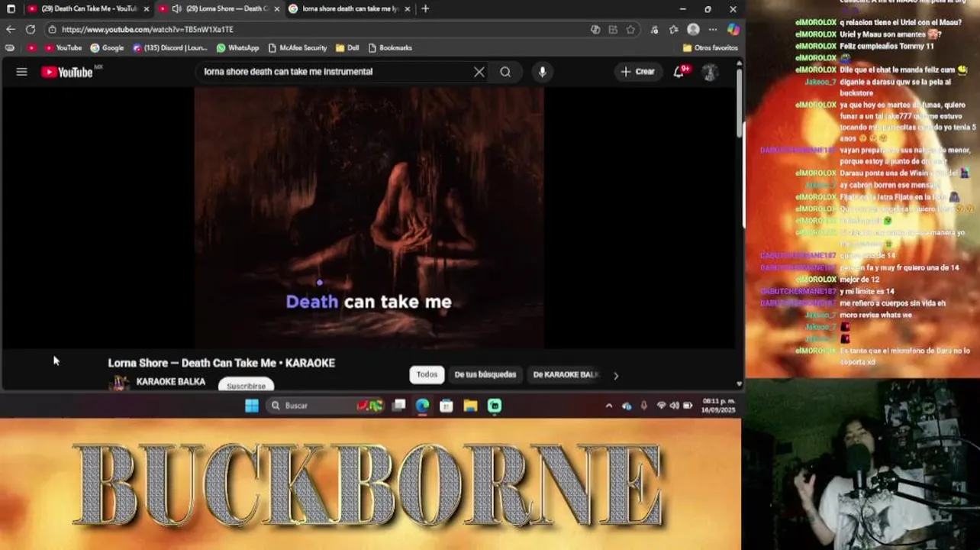Open the YouTube hamburger guide menu
This screenshot has width=980, height=550.
pyautogui.click(x=21, y=72)
